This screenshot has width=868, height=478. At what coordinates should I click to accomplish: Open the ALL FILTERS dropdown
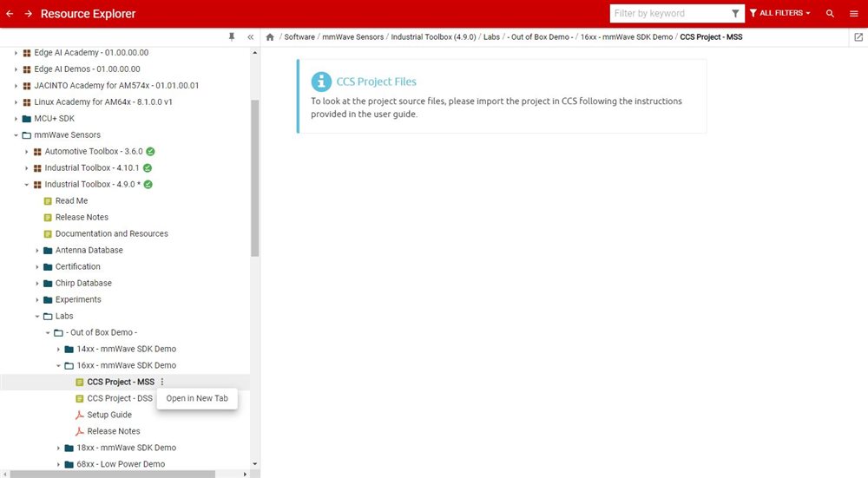click(x=780, y=13)
